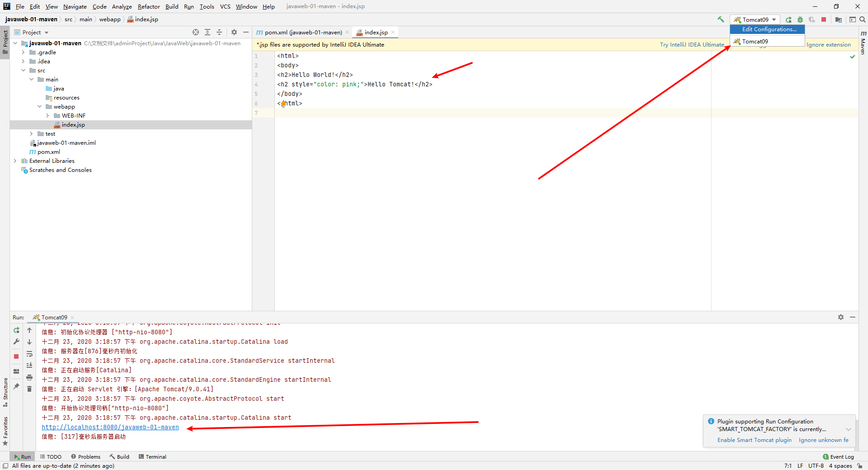Open the Maven side panel
868x470 pixels.
tap(863, 43)
